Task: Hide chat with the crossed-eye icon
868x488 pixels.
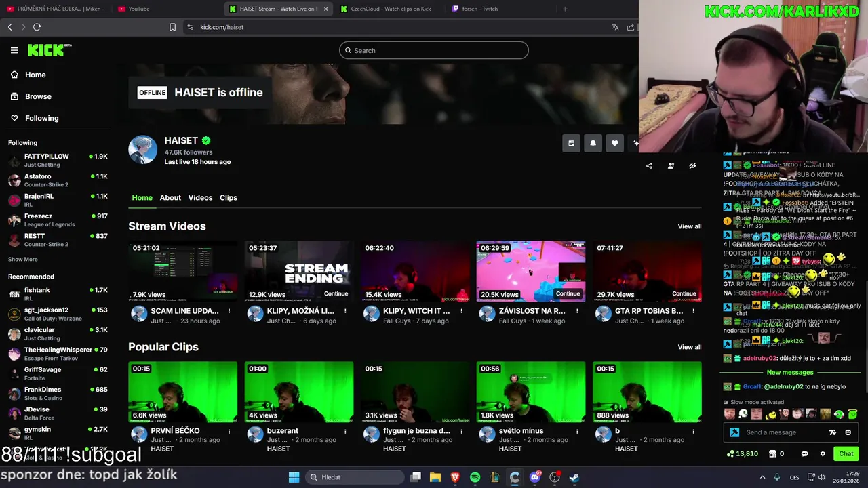Action: coord(692,165)
